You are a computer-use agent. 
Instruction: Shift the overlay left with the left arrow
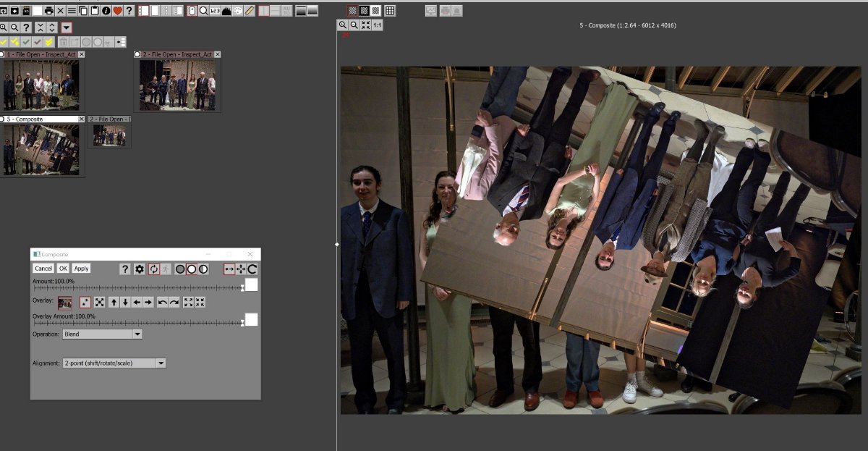tap(137, 302)
